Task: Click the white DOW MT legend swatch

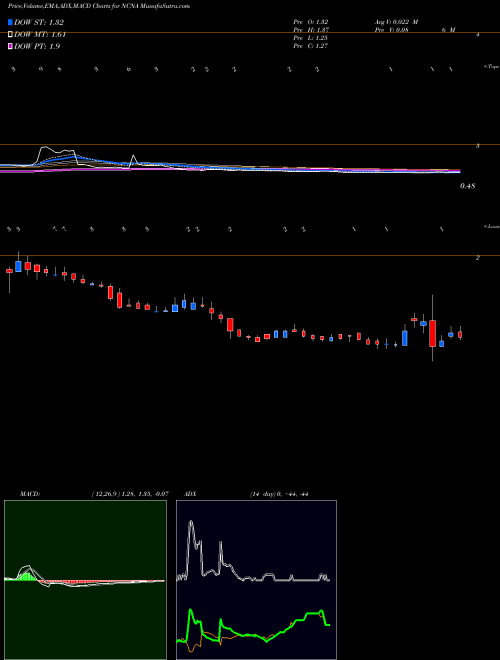Action: 10,34
